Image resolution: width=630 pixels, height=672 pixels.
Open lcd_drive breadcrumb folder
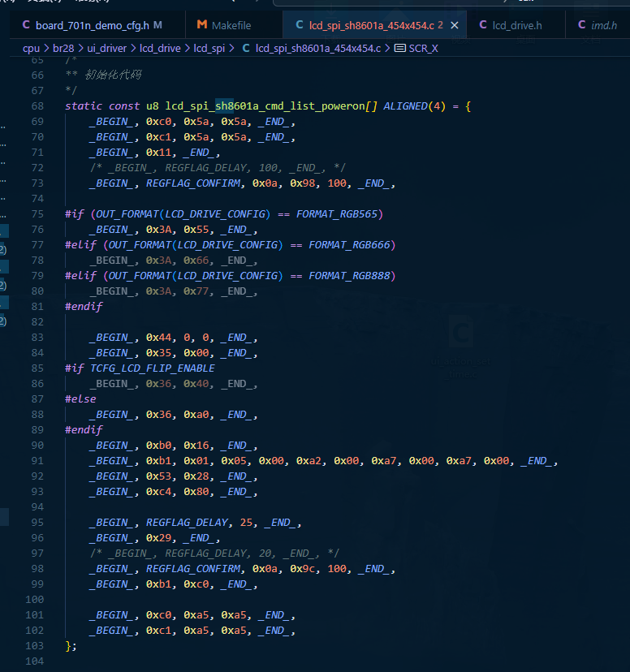(x=160, y=49)
